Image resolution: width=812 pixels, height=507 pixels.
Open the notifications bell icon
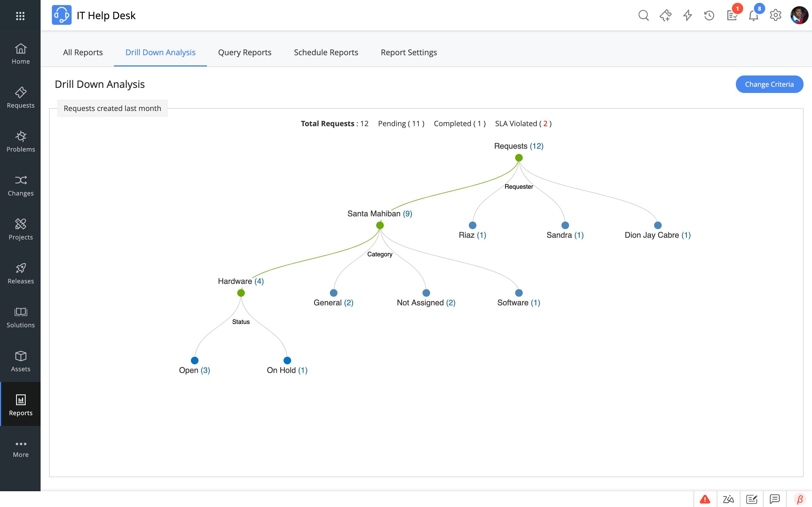pyautogui.click(x=753, y=16)
